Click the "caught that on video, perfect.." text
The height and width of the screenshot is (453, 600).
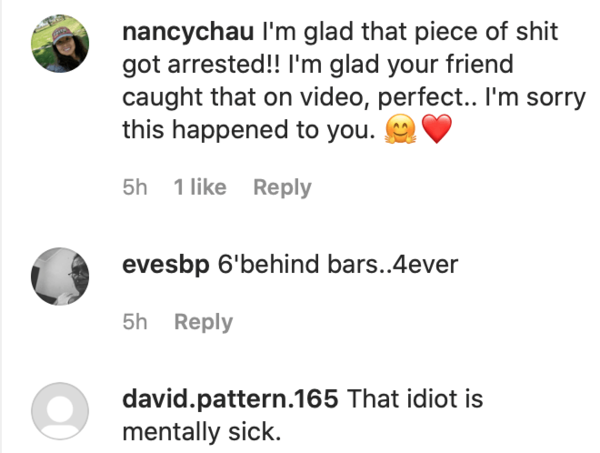[x=288, y=98]
